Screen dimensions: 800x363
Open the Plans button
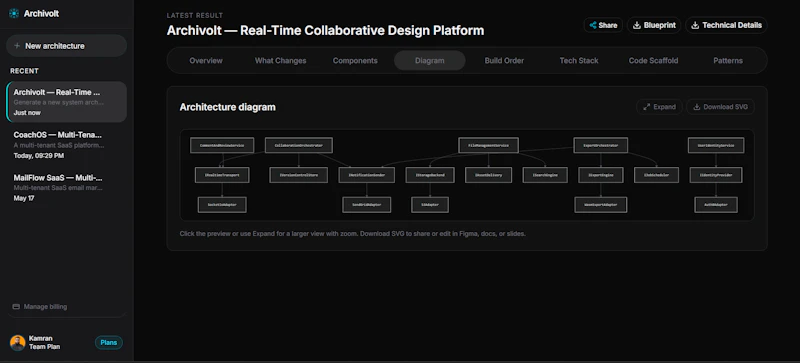pyautogui.click(x=109, y=343)
